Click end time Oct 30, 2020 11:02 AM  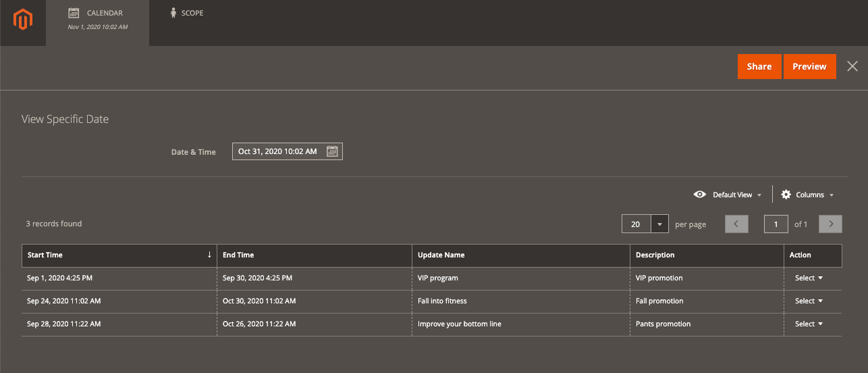coord(259,301)
